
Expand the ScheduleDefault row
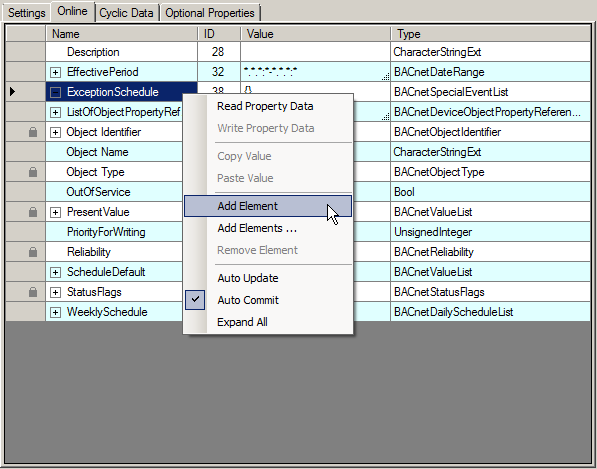pyautogui.click(x=56, y=272)
